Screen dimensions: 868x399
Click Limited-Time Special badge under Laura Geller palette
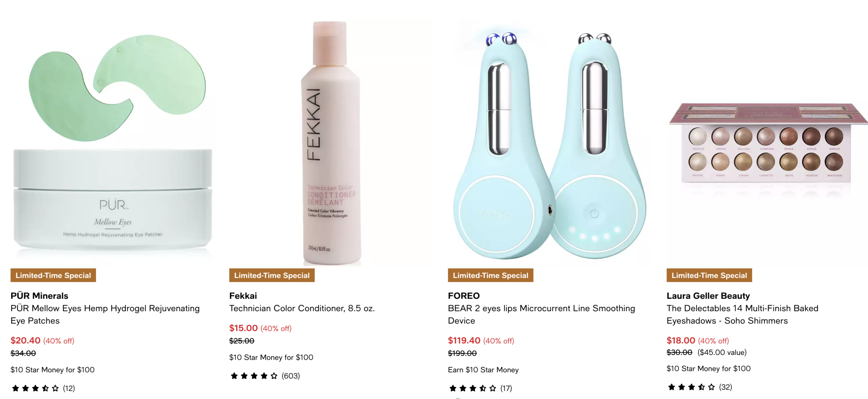point(709,275)
